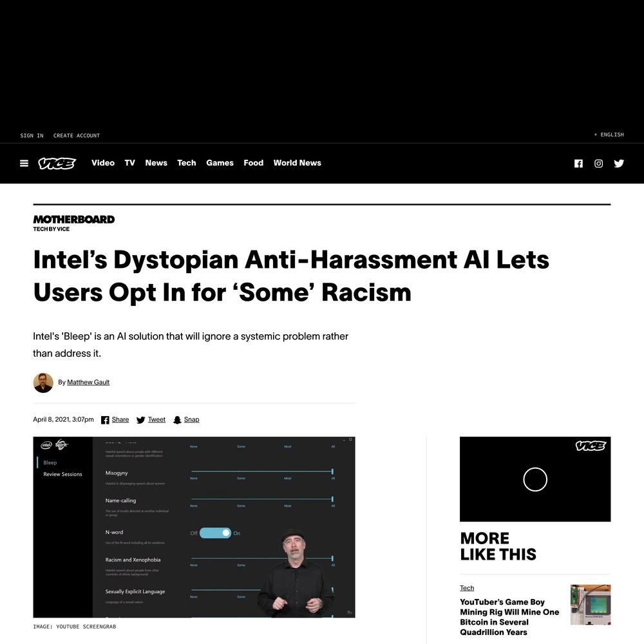Open the hamburger menu icon
644x644 pixels.
(x=24, y=164)
